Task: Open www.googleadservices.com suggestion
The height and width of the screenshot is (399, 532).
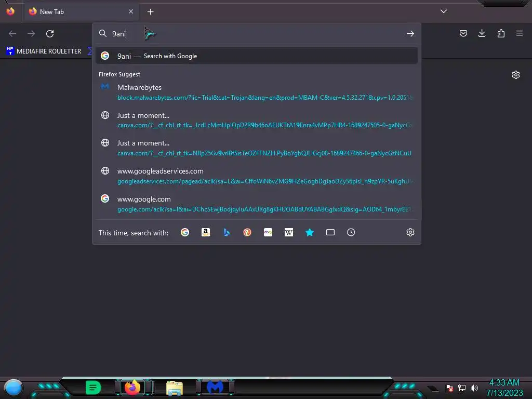Action: 257,176
